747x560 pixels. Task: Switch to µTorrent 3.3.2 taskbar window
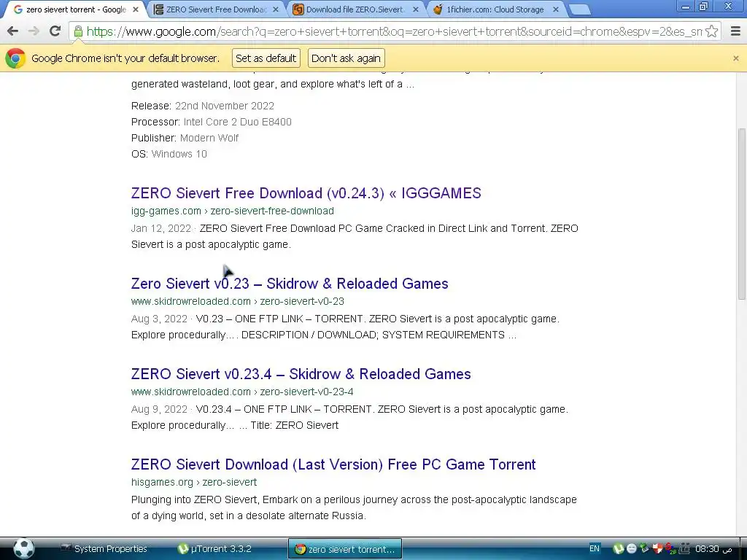[x=214, y=549]
